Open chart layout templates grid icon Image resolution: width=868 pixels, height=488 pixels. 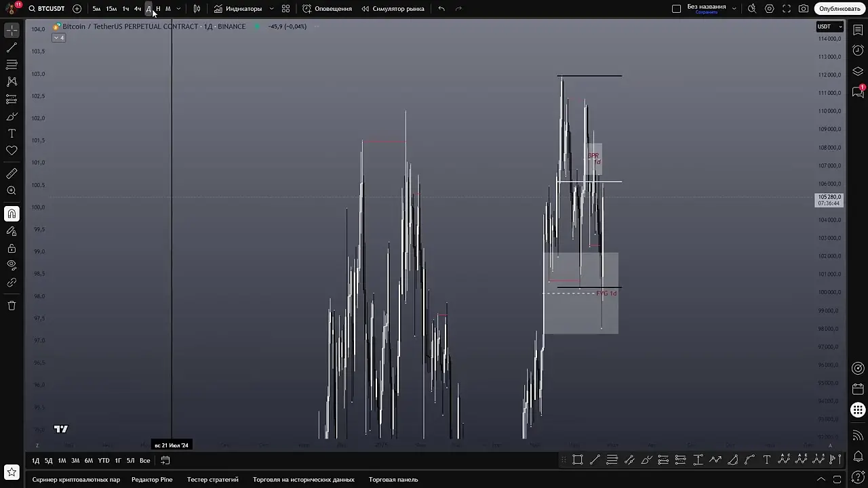coord(285,9)
